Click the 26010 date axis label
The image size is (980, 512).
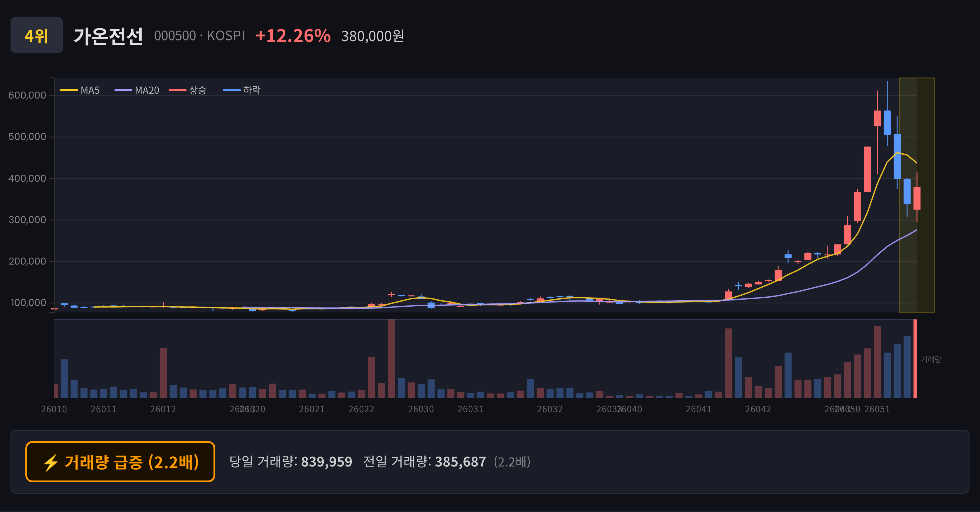tap(54, 409)
